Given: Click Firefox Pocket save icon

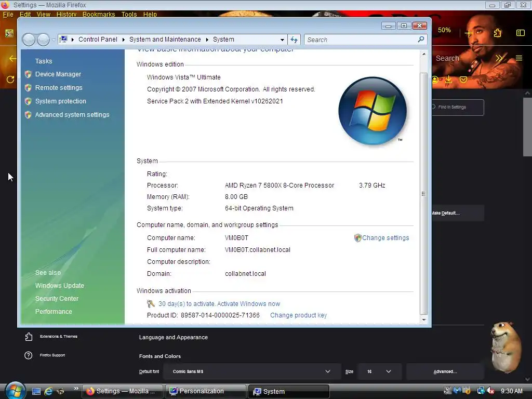Looking at the screenshot, I should click(x=463, y=79).
